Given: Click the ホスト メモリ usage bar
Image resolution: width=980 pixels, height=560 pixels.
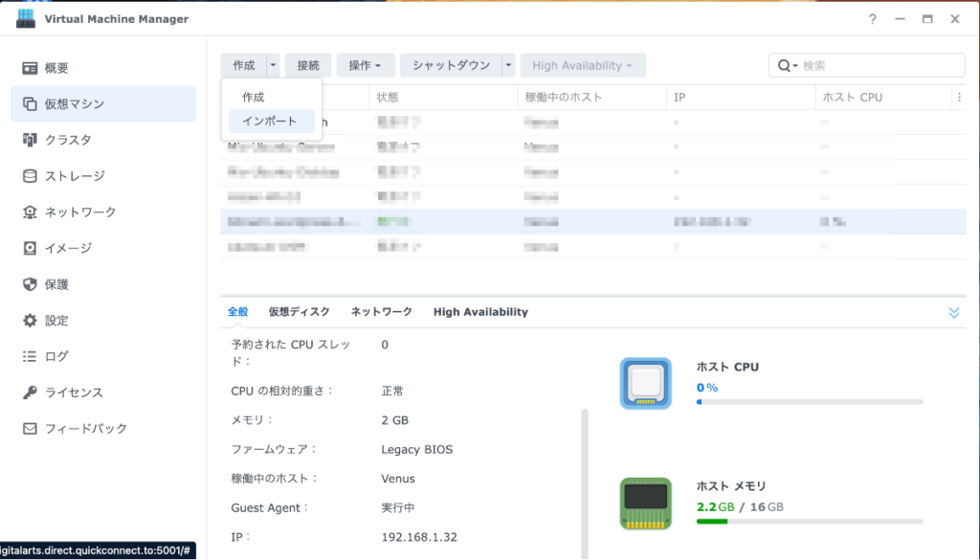Looking at the screenshot, I should tap(810, 522).
